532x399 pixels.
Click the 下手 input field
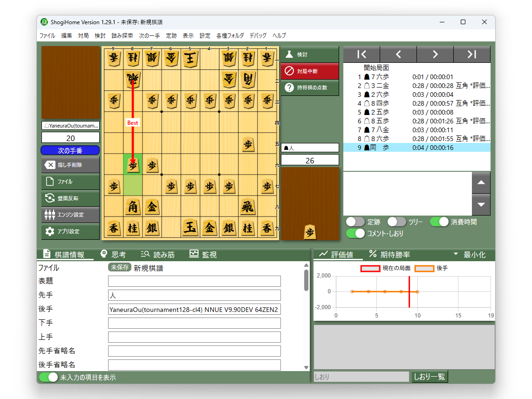[194, 323]
